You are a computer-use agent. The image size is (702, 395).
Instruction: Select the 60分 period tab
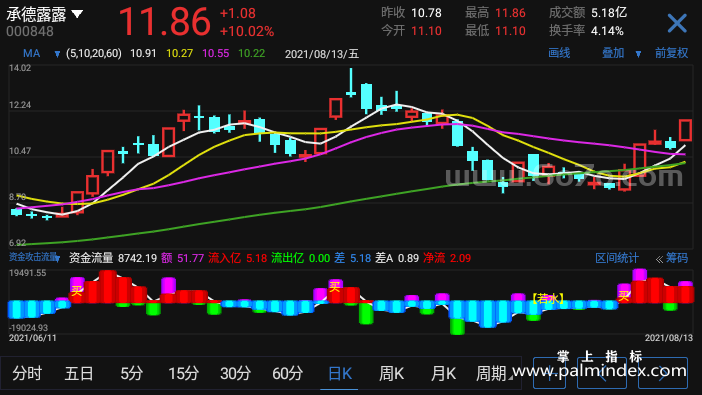point(287,373)
